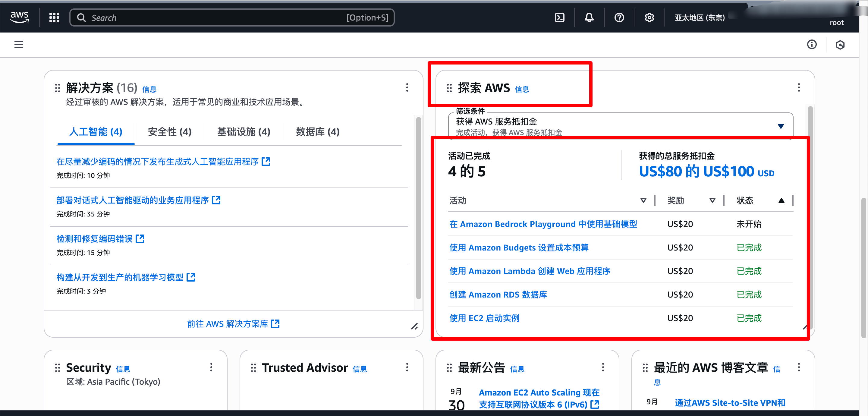Open AWS CloudShell terminal icon
Screen dimensions: 868x416
click(559, 17)
